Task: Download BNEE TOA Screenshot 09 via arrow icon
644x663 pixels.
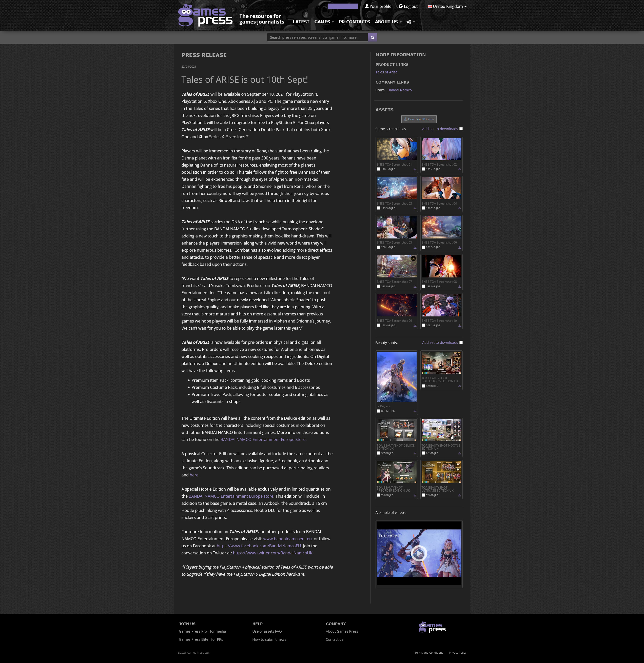Action: click(415, 325)
